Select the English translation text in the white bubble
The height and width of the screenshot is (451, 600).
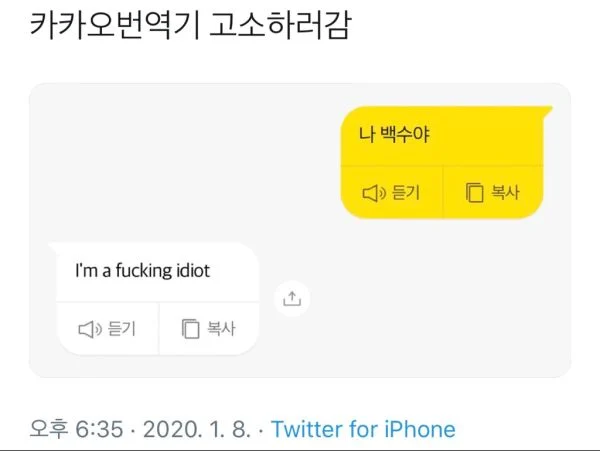click(143, 271)
